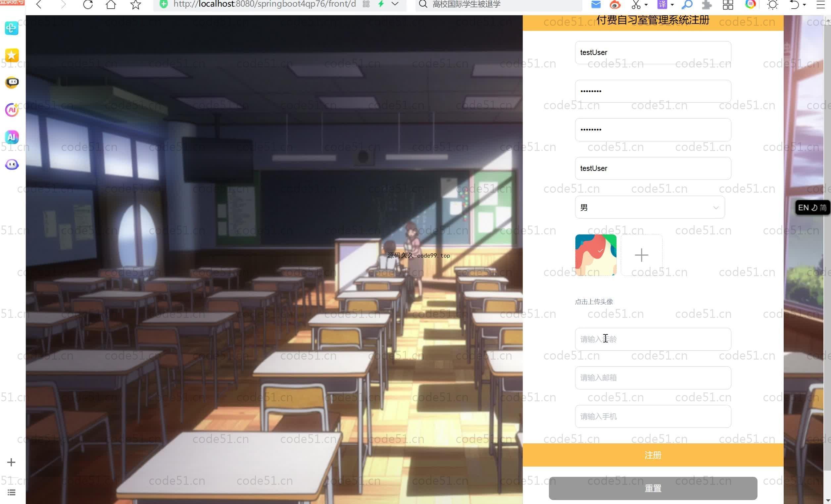Click the plus box to upload avatar
831x504 pixels.
pos(641,255)
